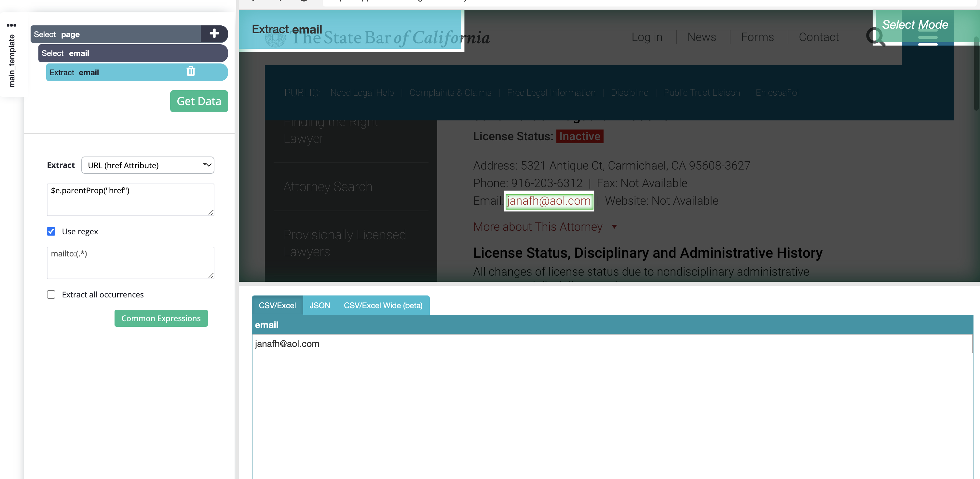The width and height of the screenshot is (980, 479).
Task: Open the CSV/Excel Wide (beta) tab
Action: click(x=383, y=305)
